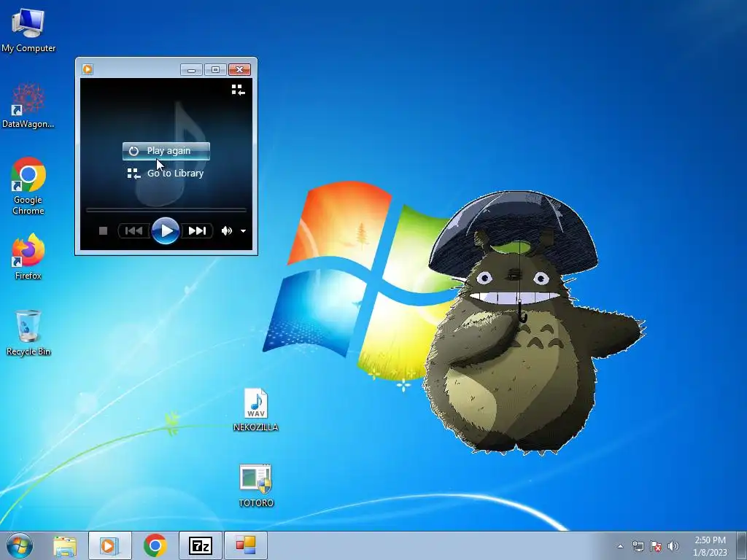The width and height of the screenshot is (747, 560).
Task: Click the Show desktop strip
Action: click(x=741, y=545)
